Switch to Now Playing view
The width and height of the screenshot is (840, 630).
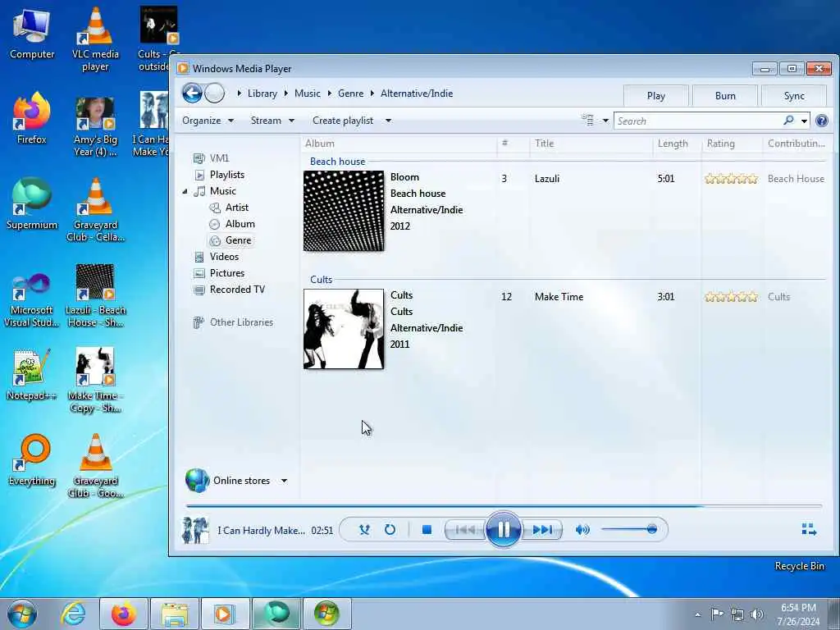click(809, 530)
